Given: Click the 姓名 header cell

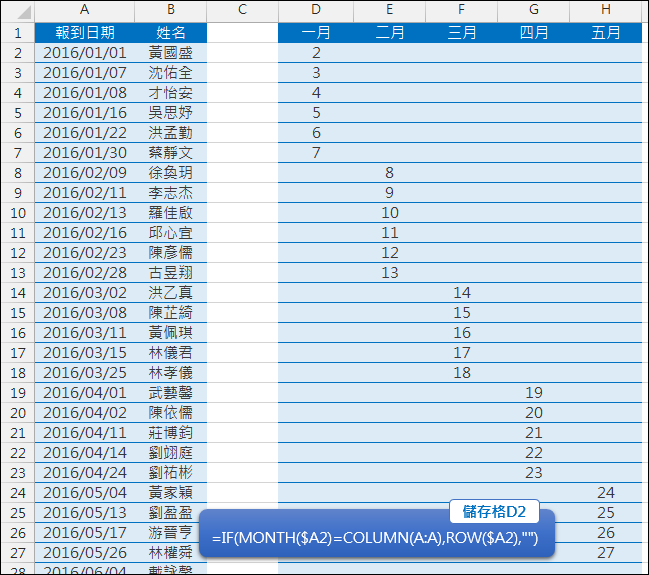Looking at the screenshot, I should [171, 33].
